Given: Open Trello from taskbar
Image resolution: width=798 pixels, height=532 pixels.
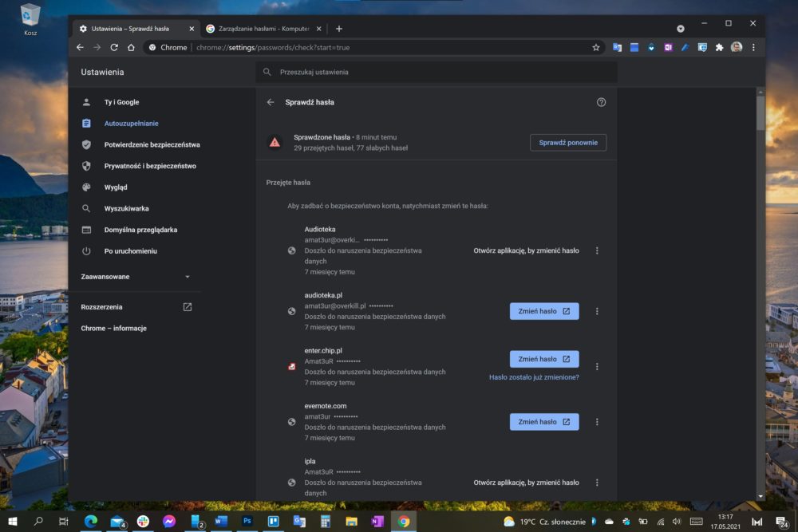Looking at the screenshot, I should point(273,522).
